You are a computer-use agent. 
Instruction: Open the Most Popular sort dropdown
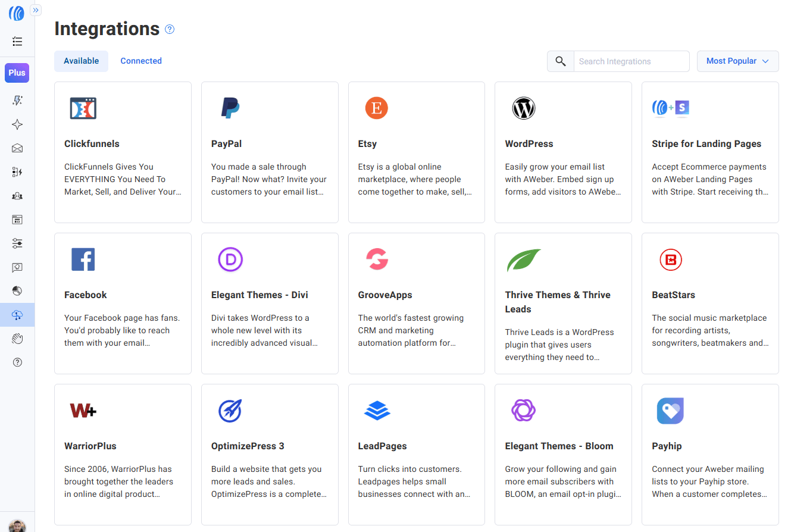(x=737, y=61)
